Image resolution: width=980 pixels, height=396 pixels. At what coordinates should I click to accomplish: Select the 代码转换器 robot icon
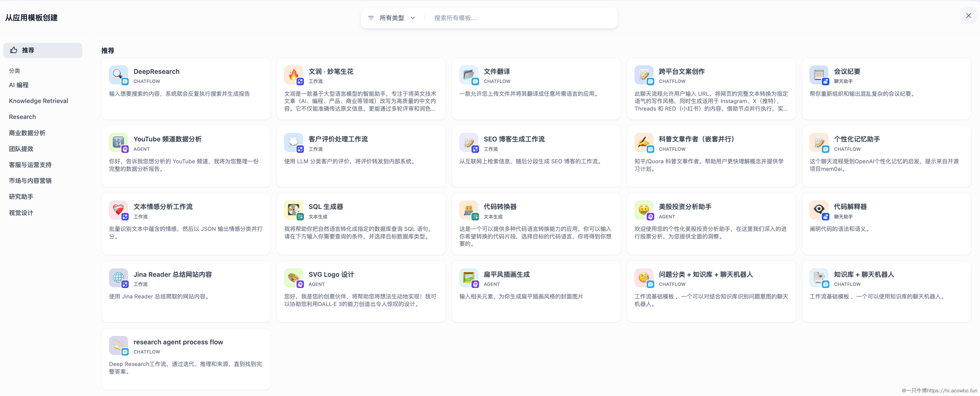[x=469, y=210]
